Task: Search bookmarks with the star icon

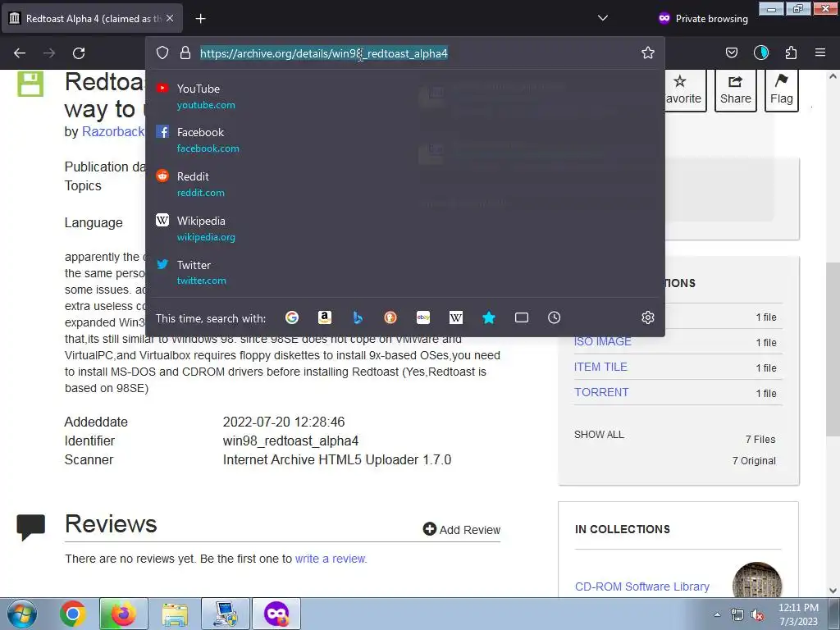Action: click(489, 317)
